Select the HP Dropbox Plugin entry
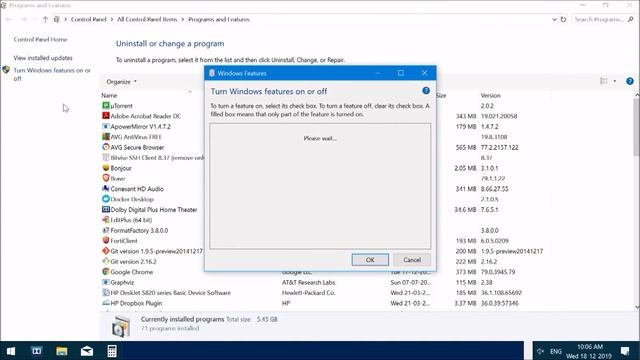The image size is (640, 360). click(136, 303)
